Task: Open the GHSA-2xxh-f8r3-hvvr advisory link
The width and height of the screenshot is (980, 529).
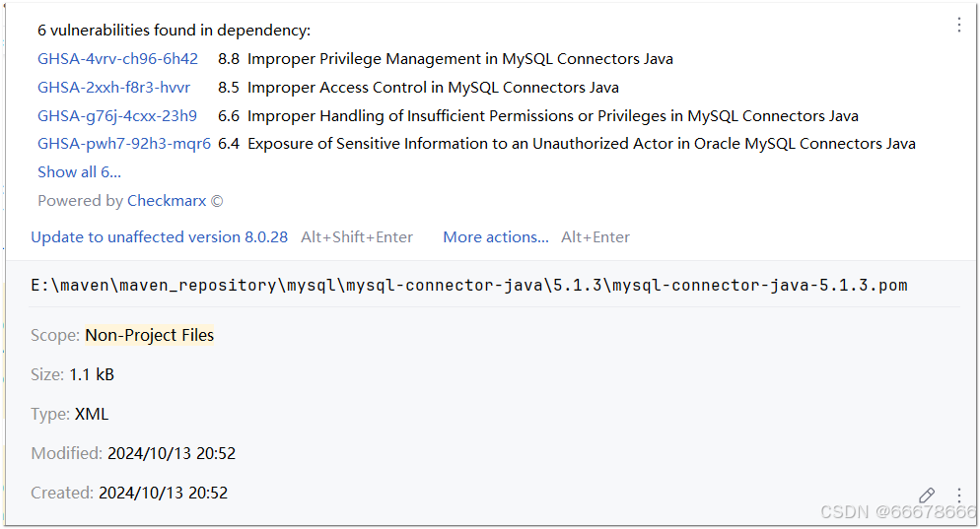Action: click(x=113, y=88)
